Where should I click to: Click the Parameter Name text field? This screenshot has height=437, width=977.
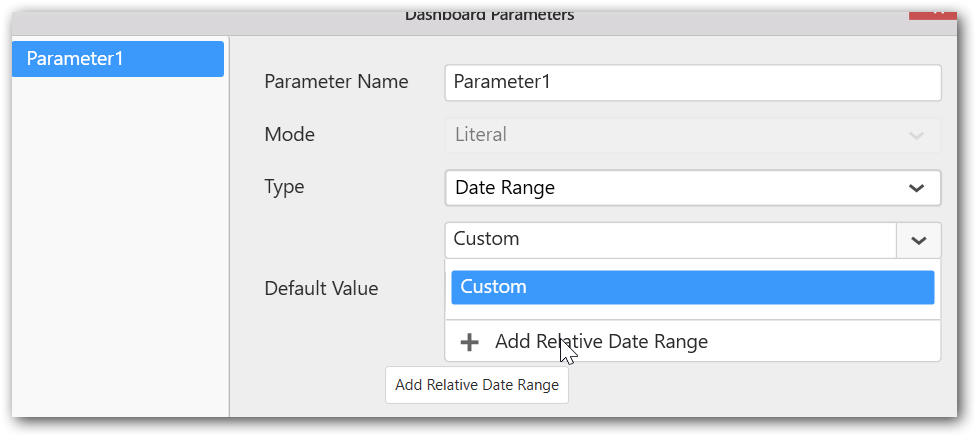692,82
